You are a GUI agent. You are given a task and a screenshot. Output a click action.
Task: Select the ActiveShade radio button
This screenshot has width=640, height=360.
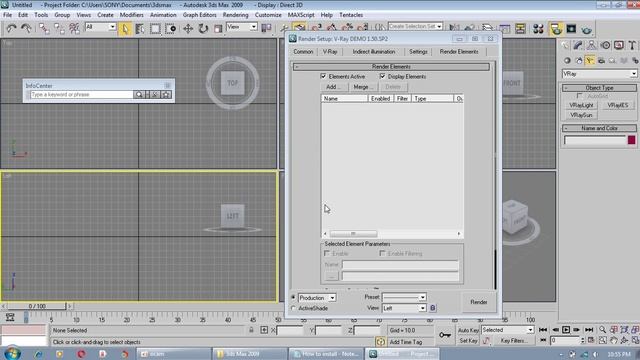pyautogui.click(x=293, y=308)
